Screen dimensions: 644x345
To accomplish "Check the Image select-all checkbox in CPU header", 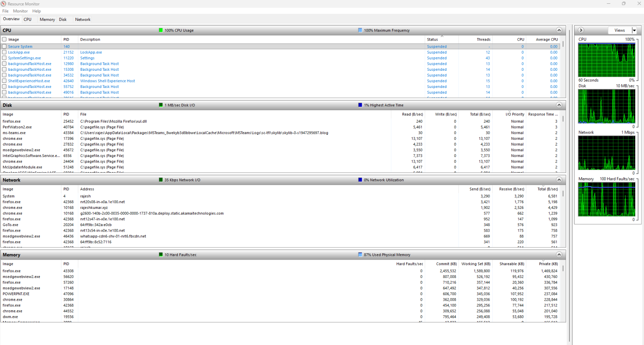I will 5,39.
